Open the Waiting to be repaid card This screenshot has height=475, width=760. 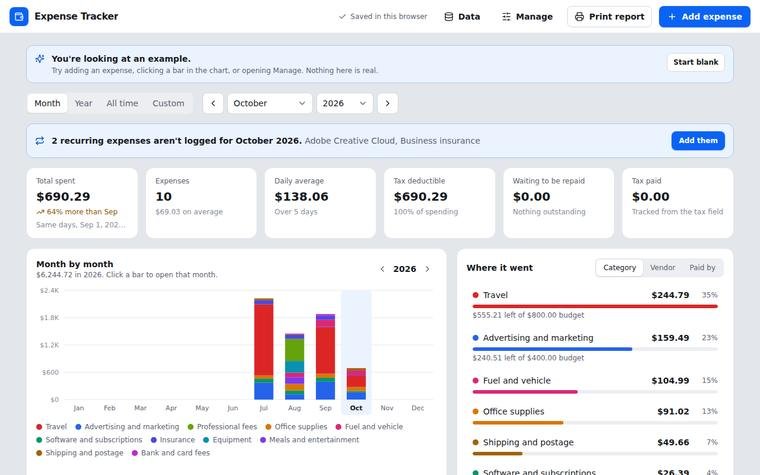[558, 203]
